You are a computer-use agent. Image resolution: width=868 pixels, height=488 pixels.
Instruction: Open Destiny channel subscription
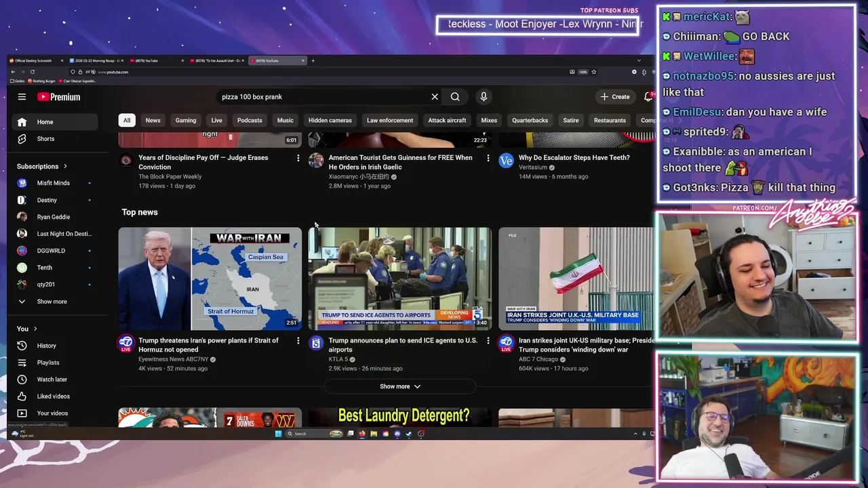coord(55,200)
